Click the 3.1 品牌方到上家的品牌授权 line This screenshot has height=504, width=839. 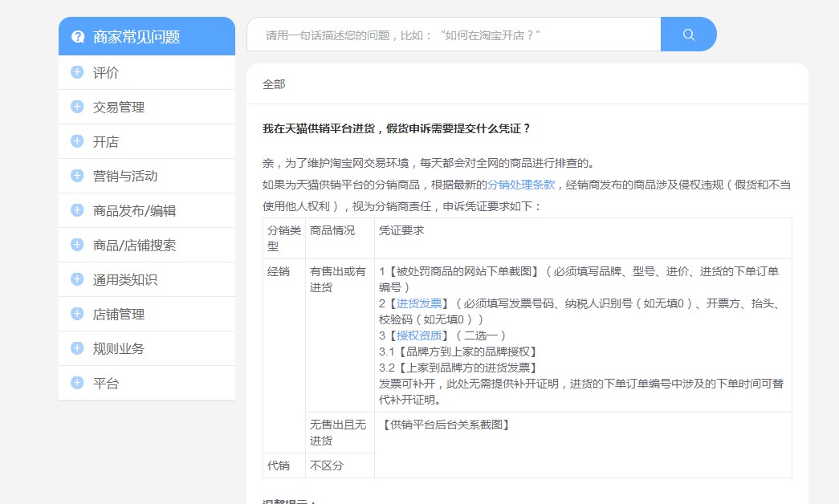point(458,352)
